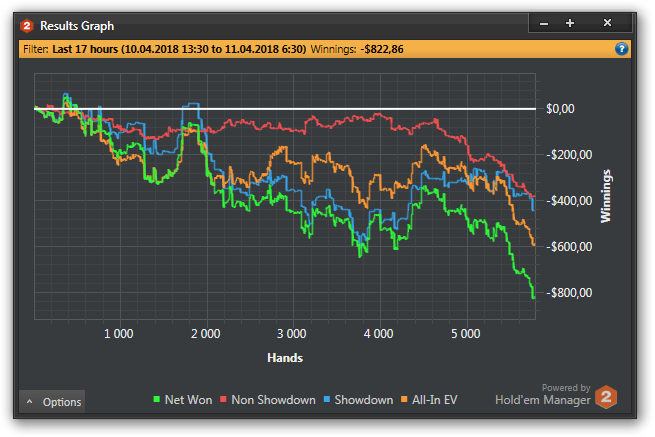Click the Non Showdown legend label

tap(273, 400)
